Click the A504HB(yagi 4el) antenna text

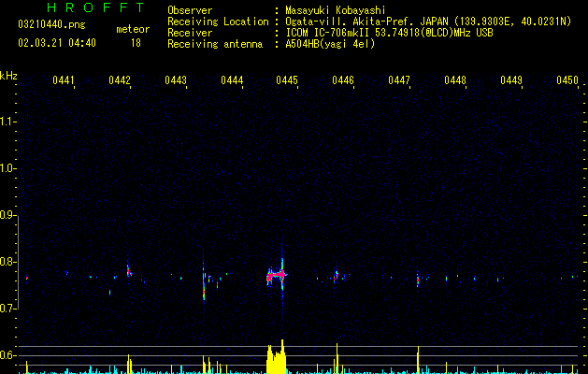click(330, 44)
